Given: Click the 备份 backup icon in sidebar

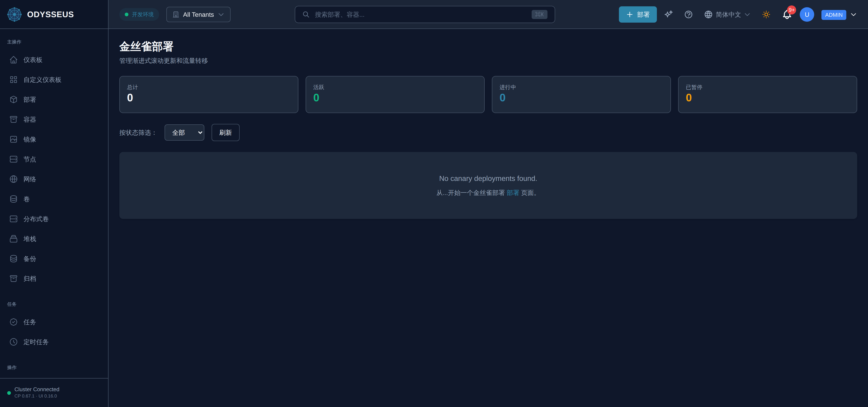Looking at the screenshot, I should [14, 258].
